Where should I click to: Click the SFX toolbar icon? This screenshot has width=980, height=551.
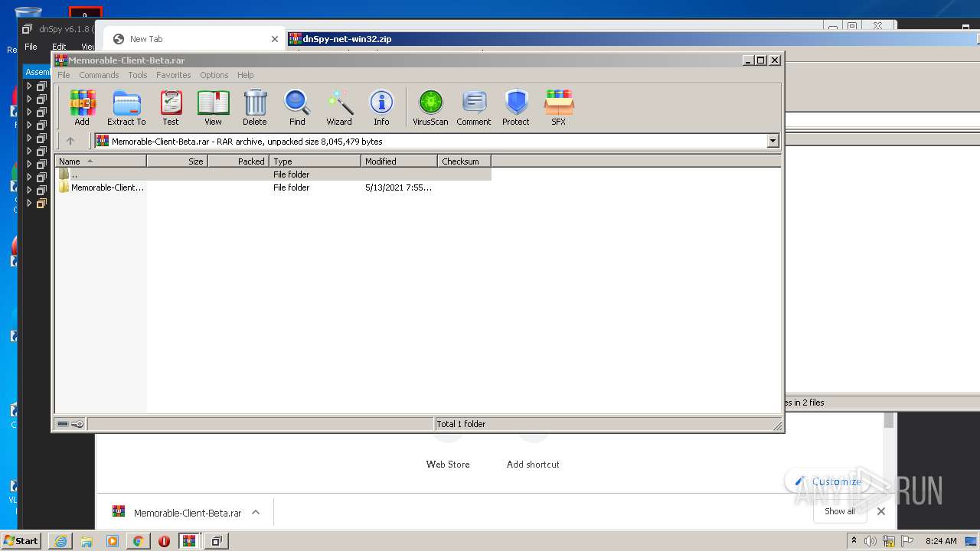click(x=559, y=108)
